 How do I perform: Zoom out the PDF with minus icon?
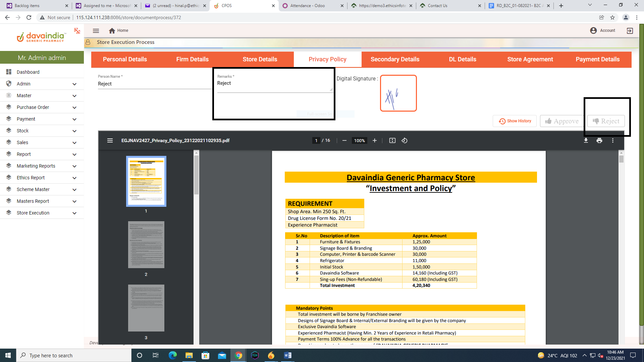(x=344, y=140)
